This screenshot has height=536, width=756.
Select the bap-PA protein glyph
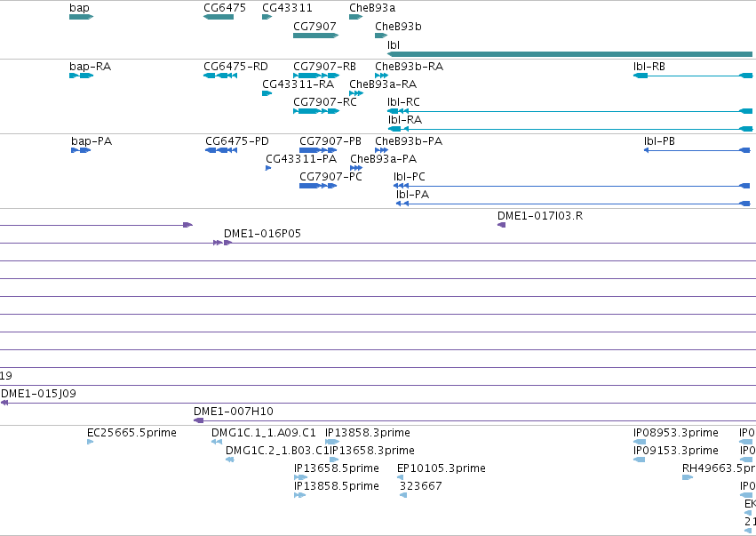click(x=81, y=150)
